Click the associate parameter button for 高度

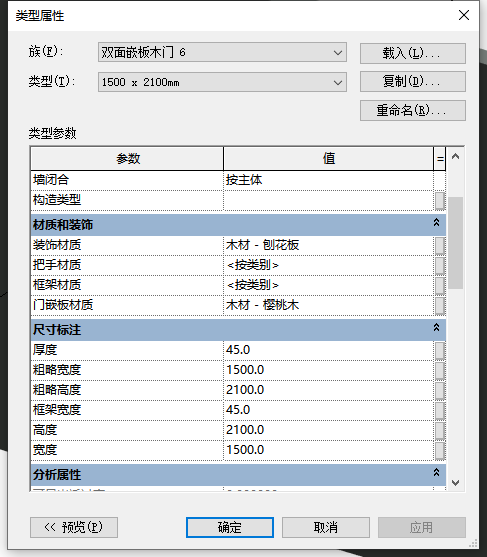440,430
